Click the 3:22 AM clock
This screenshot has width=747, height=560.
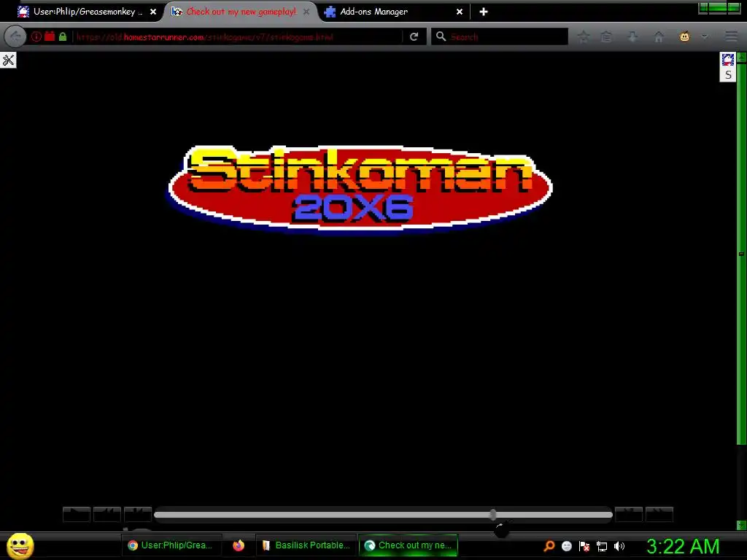(x=683, y=546)
